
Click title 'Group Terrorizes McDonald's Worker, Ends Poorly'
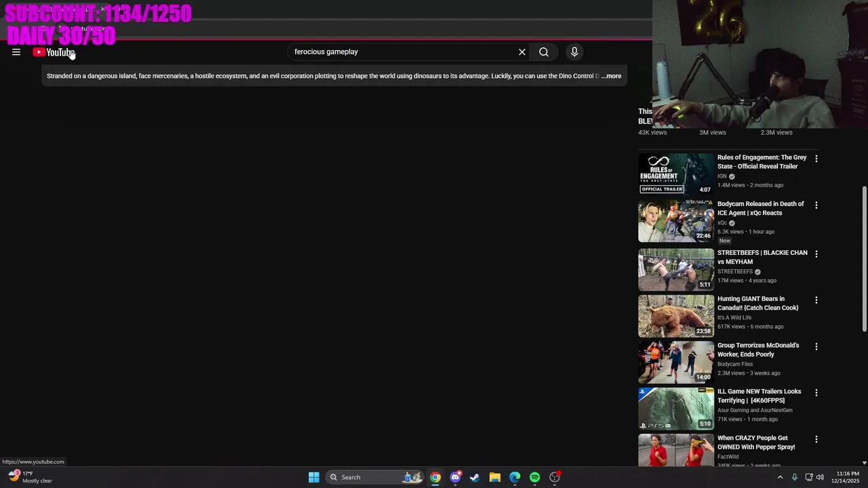click(758, 350)
